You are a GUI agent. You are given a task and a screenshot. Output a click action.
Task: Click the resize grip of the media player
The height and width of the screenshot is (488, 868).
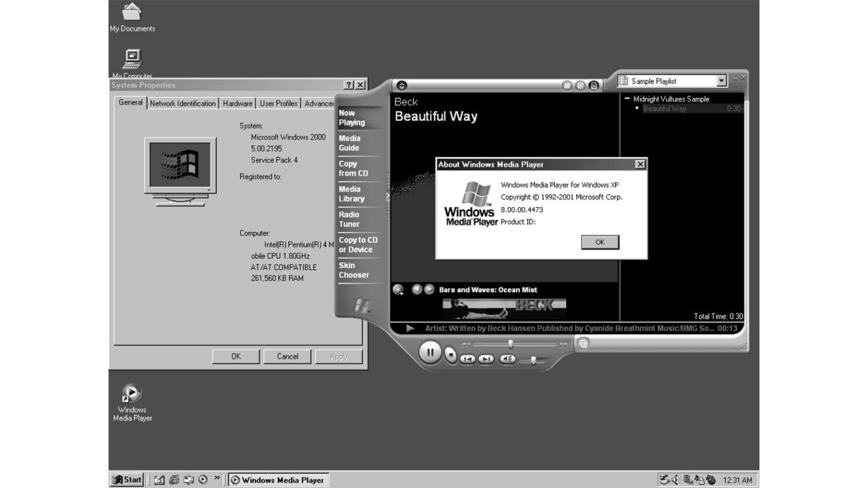click(x=743, y=347)
